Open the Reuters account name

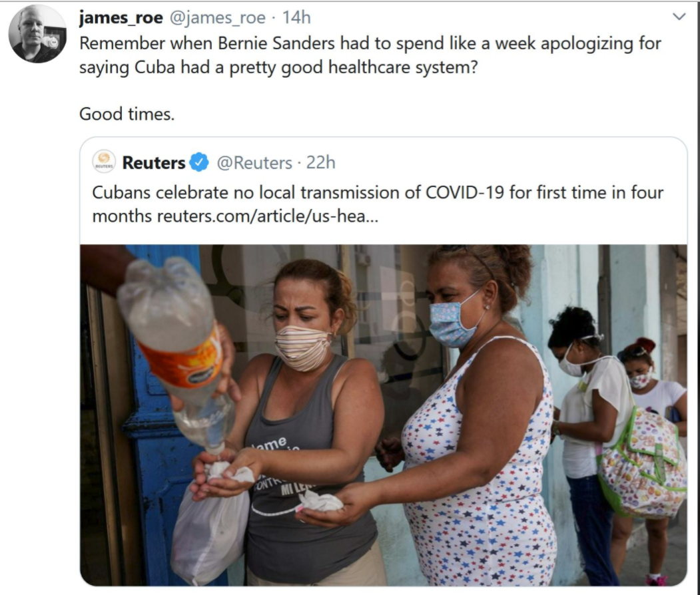tap(154, 162)
